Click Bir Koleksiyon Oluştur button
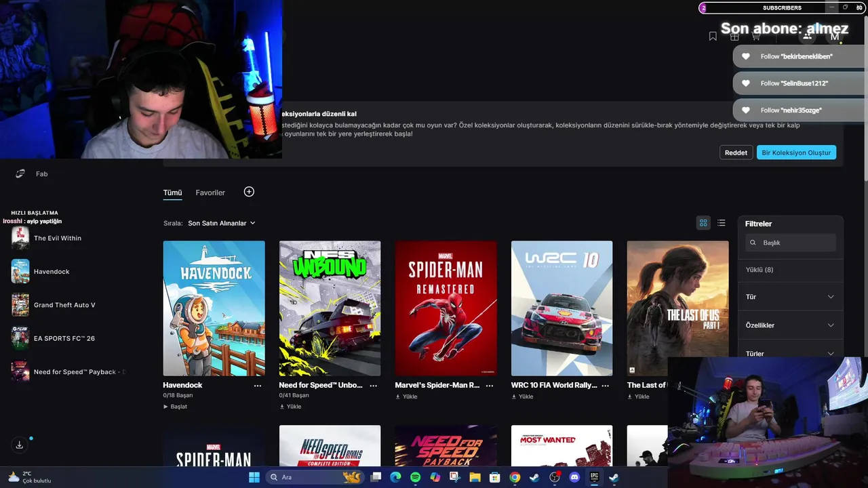The image size is (868, 488). tap(796, 152)
